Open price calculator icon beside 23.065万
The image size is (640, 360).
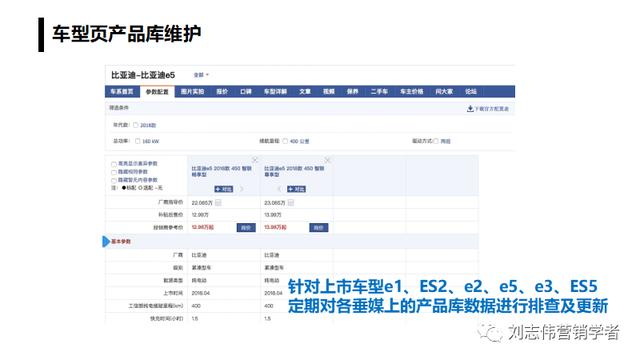click(x=291, y=202)
